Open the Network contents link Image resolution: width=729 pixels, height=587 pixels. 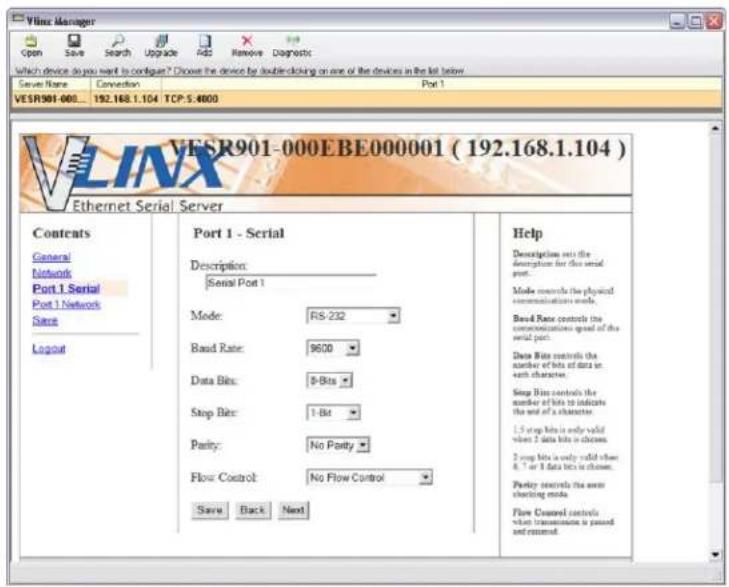click(x=52, y=273)
